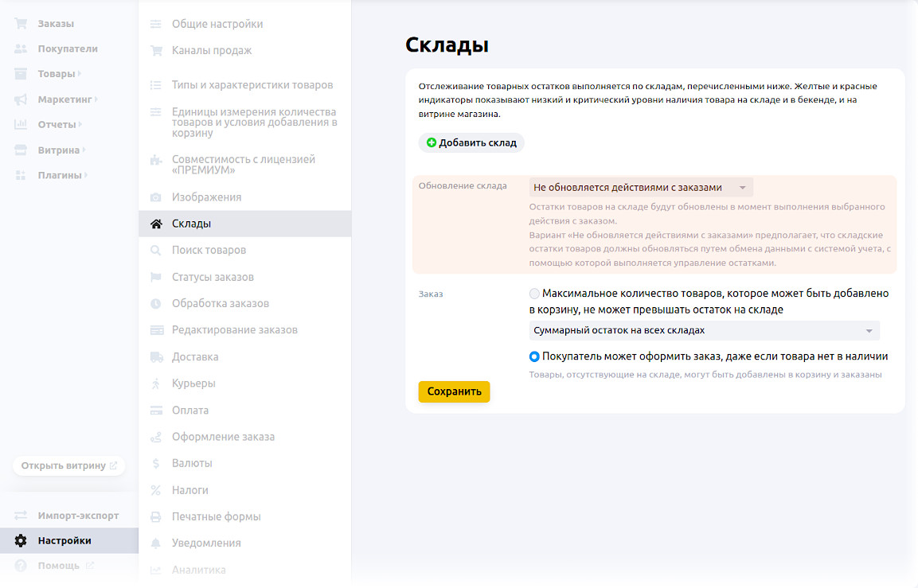The image size is (918, 588).
Task: Click the camera icon beside Изображения
Action: click(156, 197)
